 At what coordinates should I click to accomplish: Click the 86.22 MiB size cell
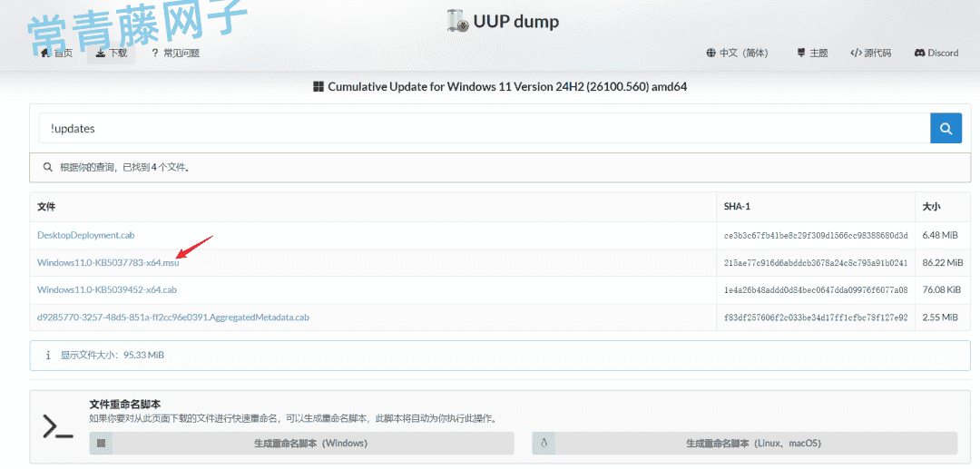coord(943,263)
